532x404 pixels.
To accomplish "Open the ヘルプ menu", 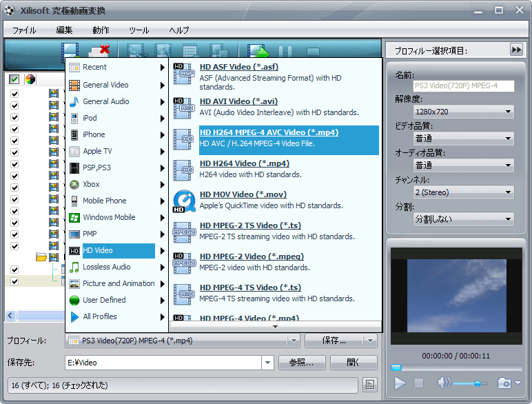I will 179,30.
